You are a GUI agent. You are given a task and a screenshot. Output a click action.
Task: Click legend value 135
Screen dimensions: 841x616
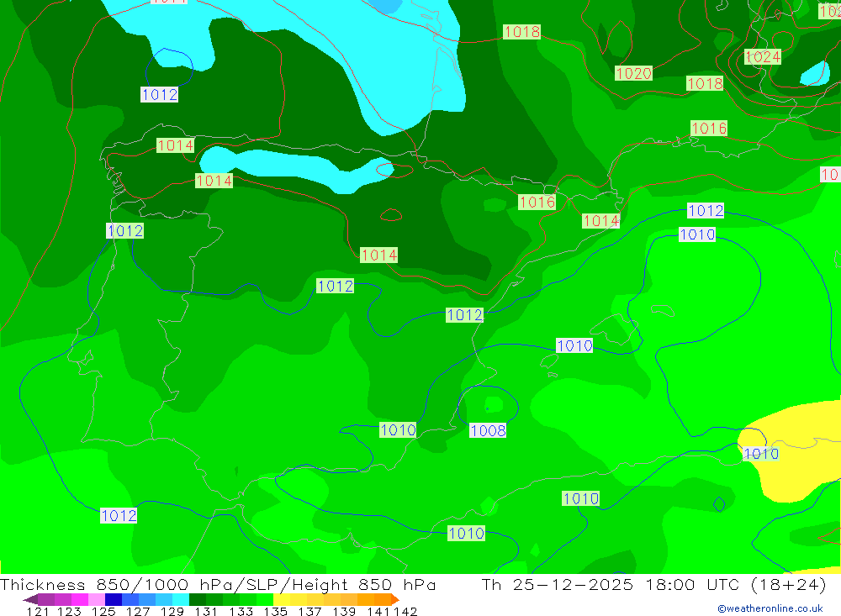tap(275, 611)
